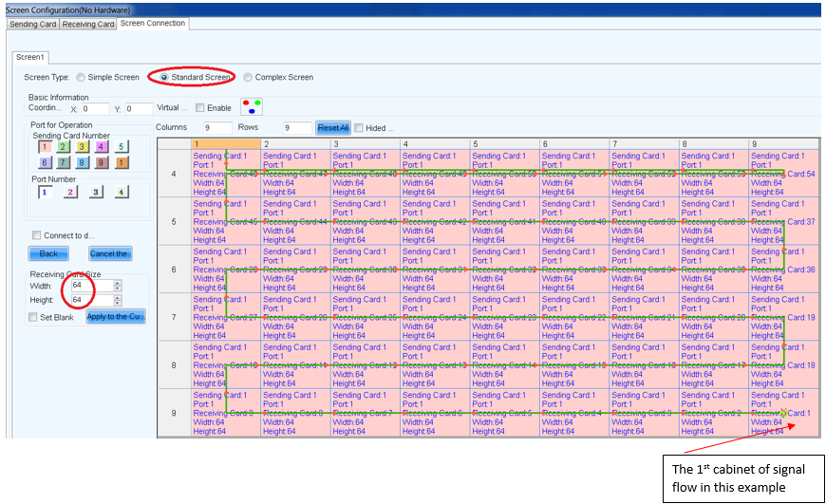Enable the Virtual mode checkbox
Screen dimensions: 826x504
(x=200, y=108)
